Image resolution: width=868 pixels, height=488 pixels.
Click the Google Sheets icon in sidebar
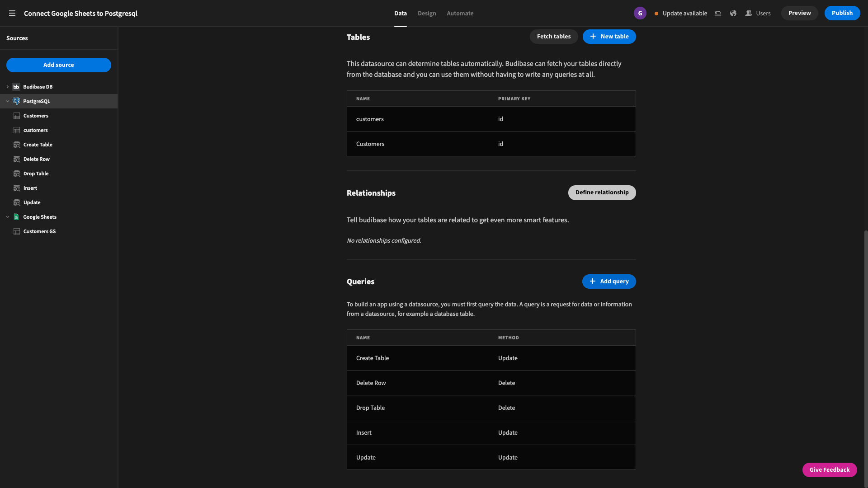(16, 217)
